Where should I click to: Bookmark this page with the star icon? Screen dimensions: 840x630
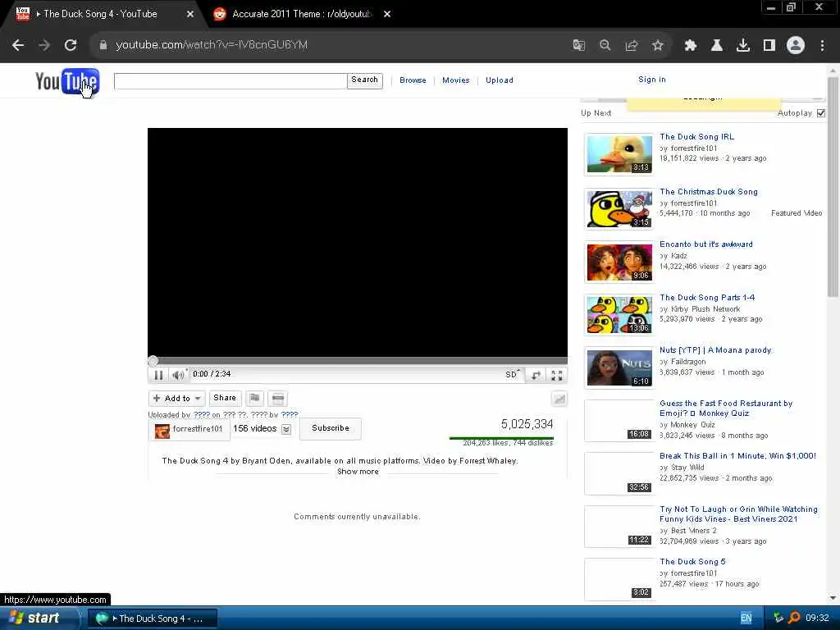coord(658,46)
